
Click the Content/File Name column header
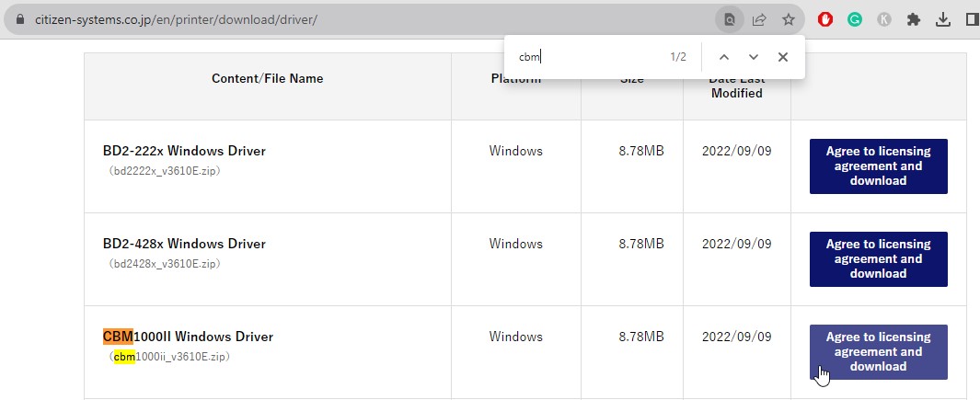(x=268, y=79)
